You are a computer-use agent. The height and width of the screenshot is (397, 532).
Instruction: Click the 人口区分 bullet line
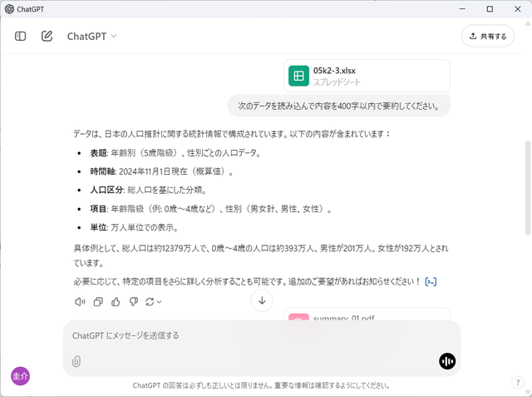[148, 191]
